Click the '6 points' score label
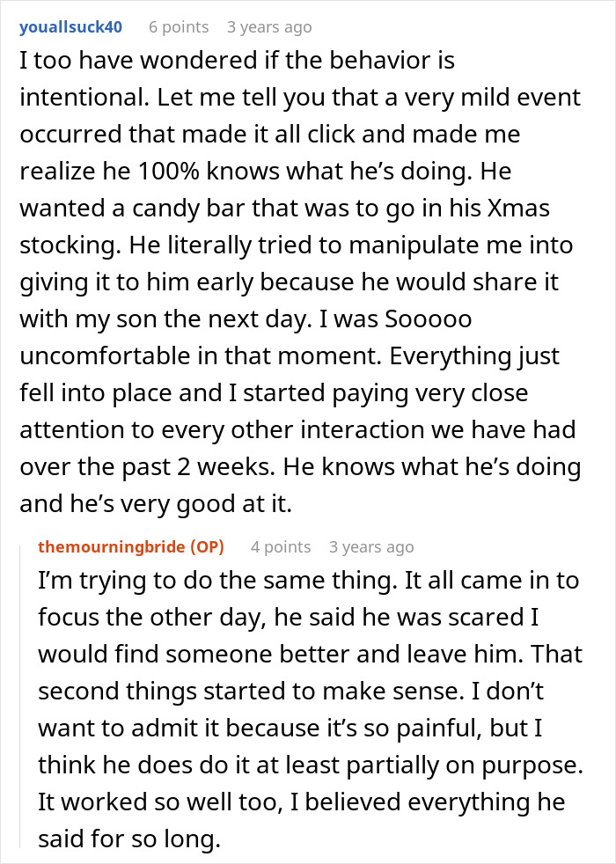The image size is (616, 864). pos(179,27)
